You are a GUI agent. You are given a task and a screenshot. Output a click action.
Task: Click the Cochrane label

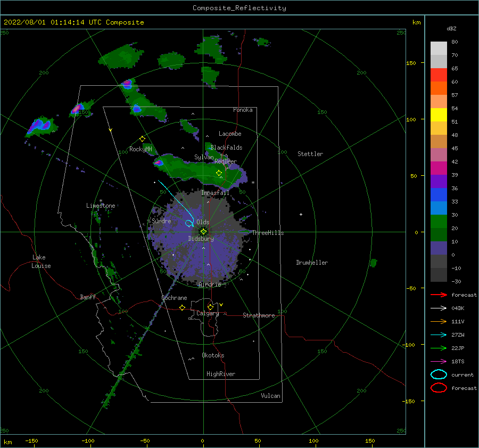tap(174, 298)
